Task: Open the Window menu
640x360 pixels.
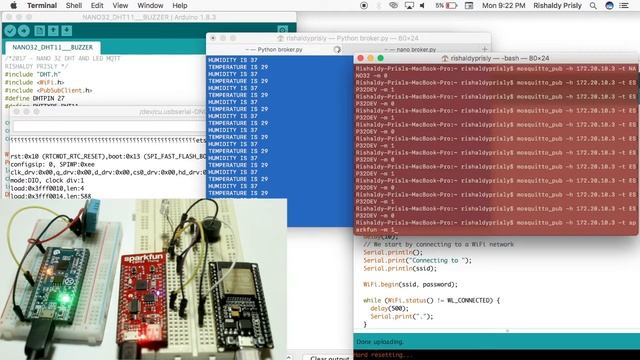Action: point(150,6)
